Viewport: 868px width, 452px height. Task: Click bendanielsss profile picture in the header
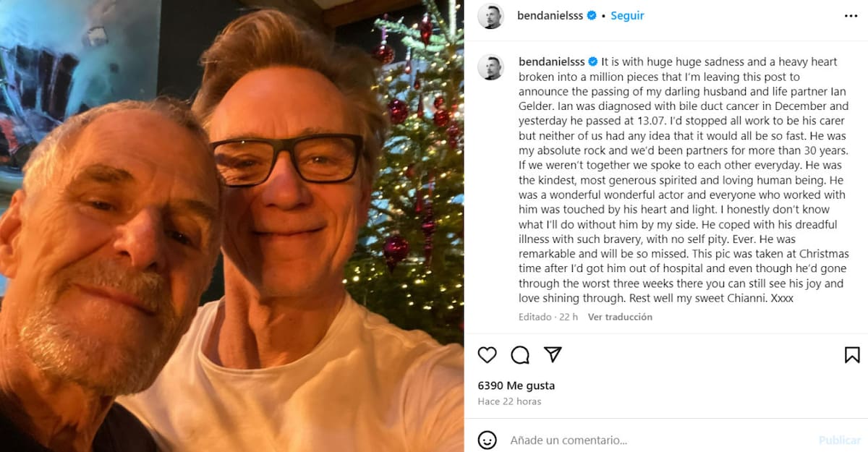tap(490, 14)
